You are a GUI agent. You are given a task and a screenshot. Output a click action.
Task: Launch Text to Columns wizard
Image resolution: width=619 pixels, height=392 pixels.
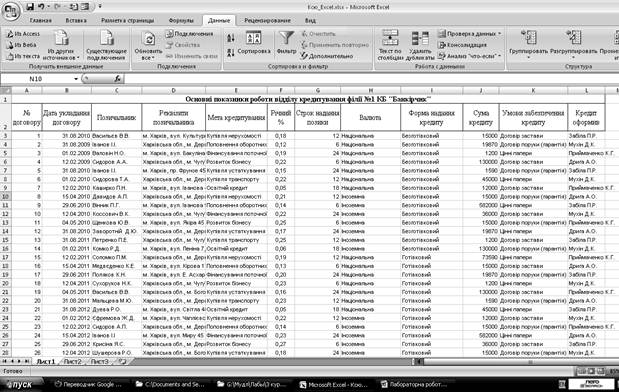(390, 45)
